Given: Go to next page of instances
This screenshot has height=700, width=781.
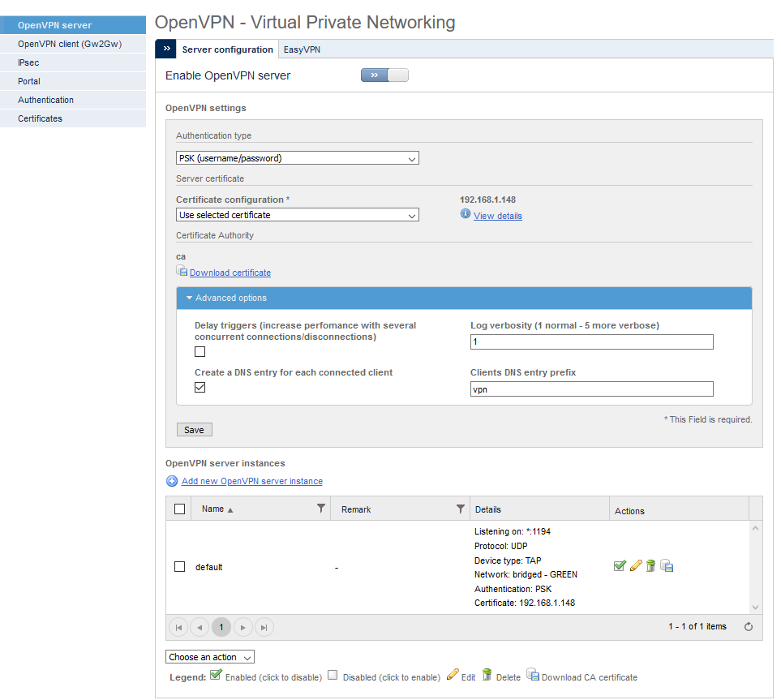Looking at the screenshot, I should (x=243, y=627).
